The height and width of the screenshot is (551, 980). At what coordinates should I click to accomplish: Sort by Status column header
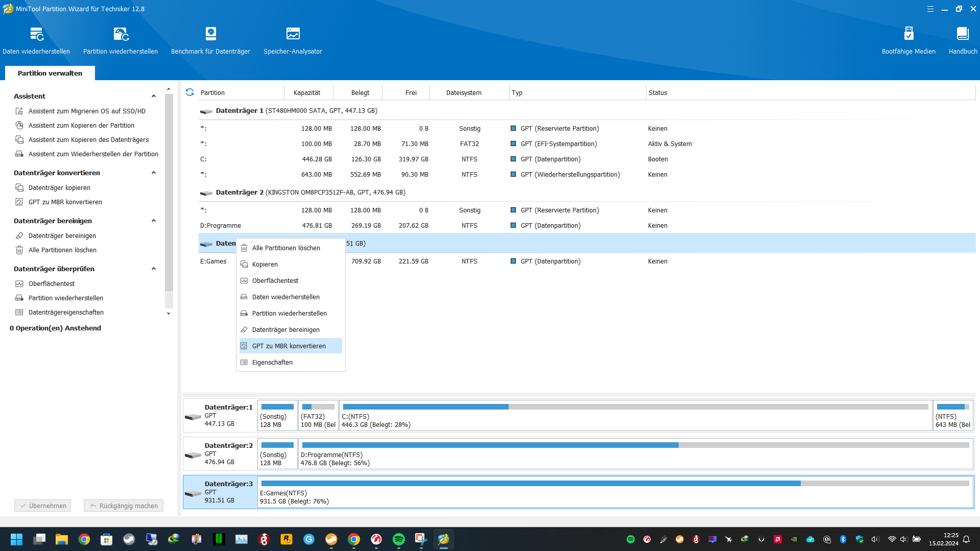pyautogui.click(x=811, y=92)
